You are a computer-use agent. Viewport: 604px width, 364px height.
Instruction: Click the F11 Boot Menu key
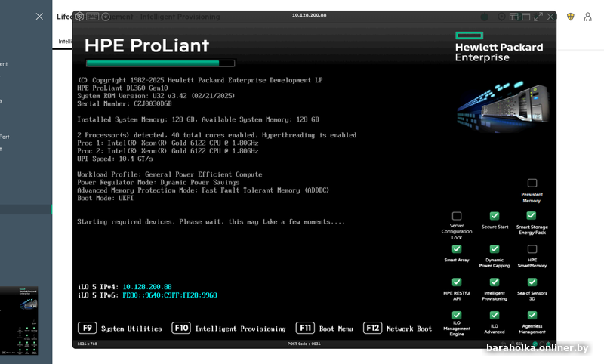click(325, 329)
